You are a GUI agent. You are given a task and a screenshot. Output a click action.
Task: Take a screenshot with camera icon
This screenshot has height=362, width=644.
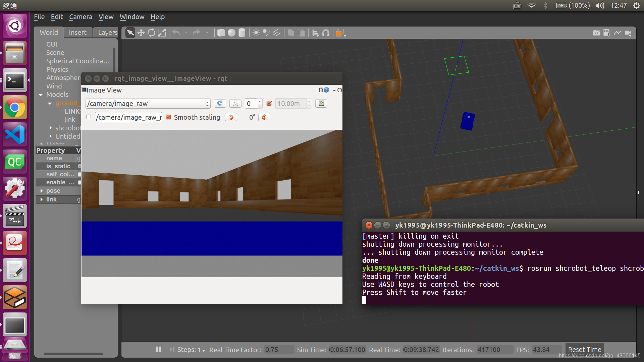pyautogui.click(x=596, y=33)
